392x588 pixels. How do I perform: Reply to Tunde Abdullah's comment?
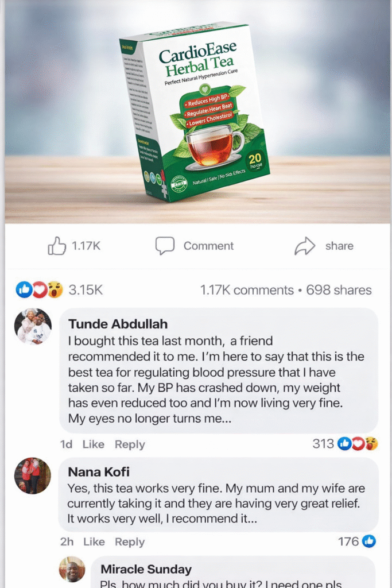(x=130, y=444)
